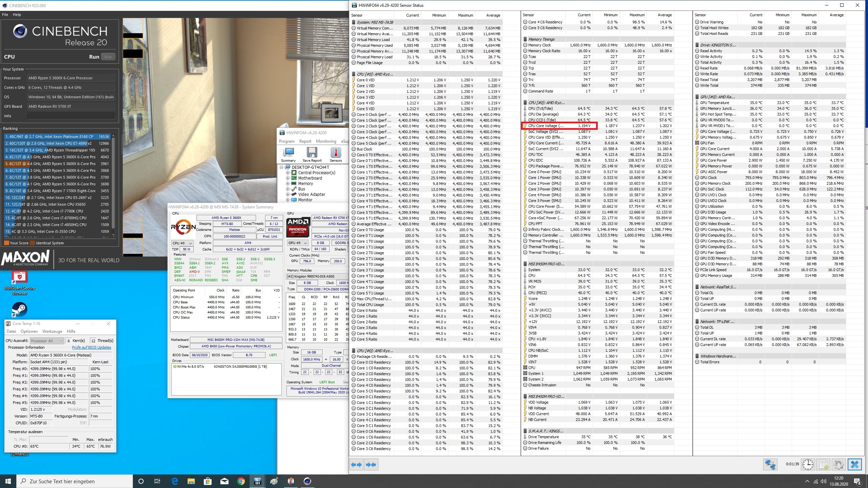868x488 pixels.
Task: Click the CPU Run button in Cinebench
Action: click(x=108, y=57)
